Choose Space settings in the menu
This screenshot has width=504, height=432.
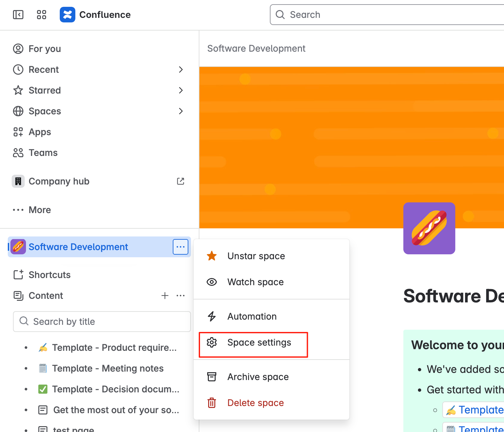pos(271,342)
